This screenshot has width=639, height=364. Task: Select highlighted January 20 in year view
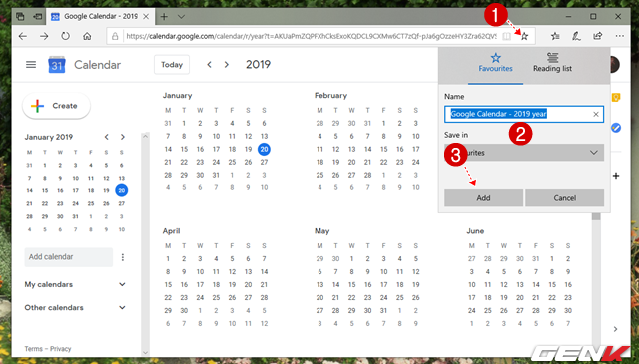(264, 149)
